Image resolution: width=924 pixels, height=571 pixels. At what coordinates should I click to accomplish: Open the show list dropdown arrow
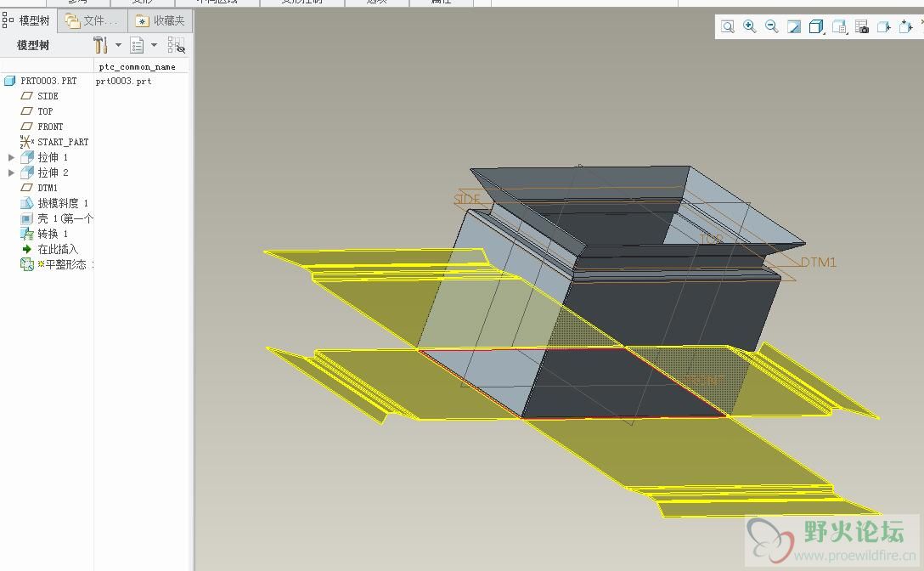point(154,45)
